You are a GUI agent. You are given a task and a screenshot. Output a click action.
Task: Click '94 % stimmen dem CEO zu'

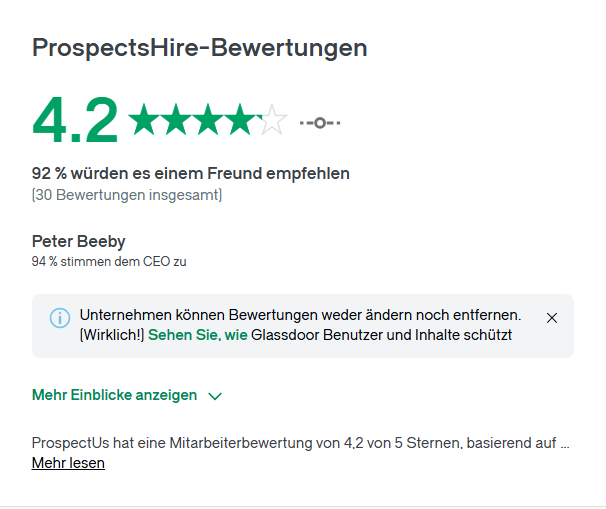point(109,262)
